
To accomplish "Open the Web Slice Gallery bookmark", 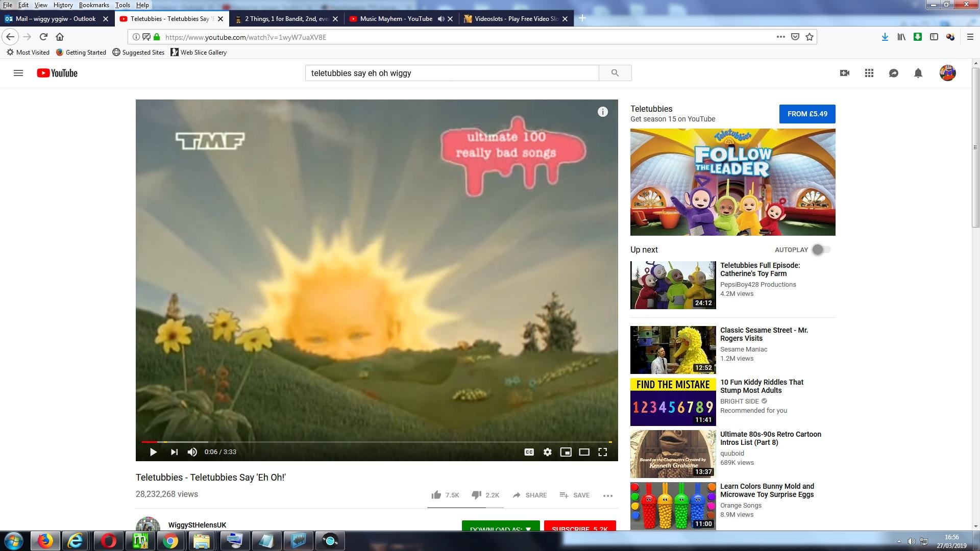I will (x=199, y=52).
